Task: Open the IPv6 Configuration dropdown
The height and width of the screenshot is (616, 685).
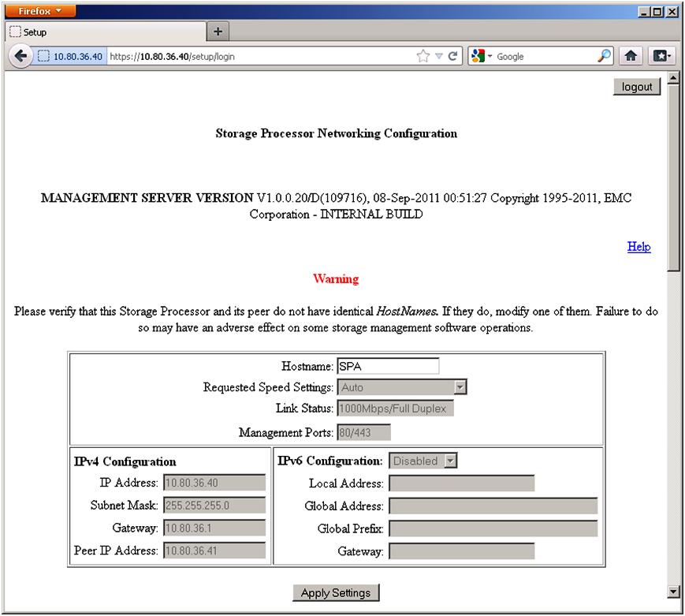Action: pyautogui.click(x=450, y=461)
